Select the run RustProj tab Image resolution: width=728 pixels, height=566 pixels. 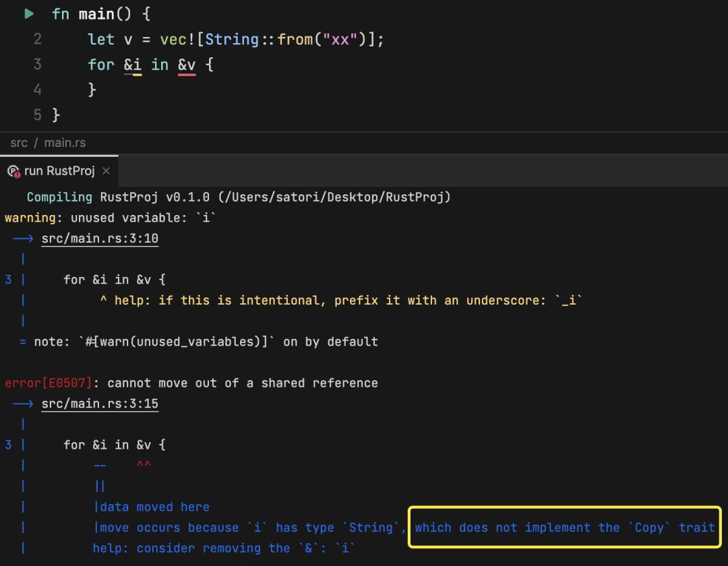click(x=59, y=171)
